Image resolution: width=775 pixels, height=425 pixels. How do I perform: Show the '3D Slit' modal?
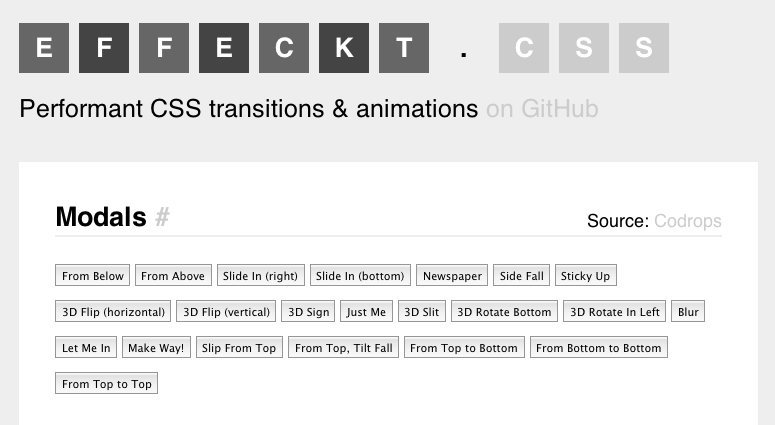point(421,312)
